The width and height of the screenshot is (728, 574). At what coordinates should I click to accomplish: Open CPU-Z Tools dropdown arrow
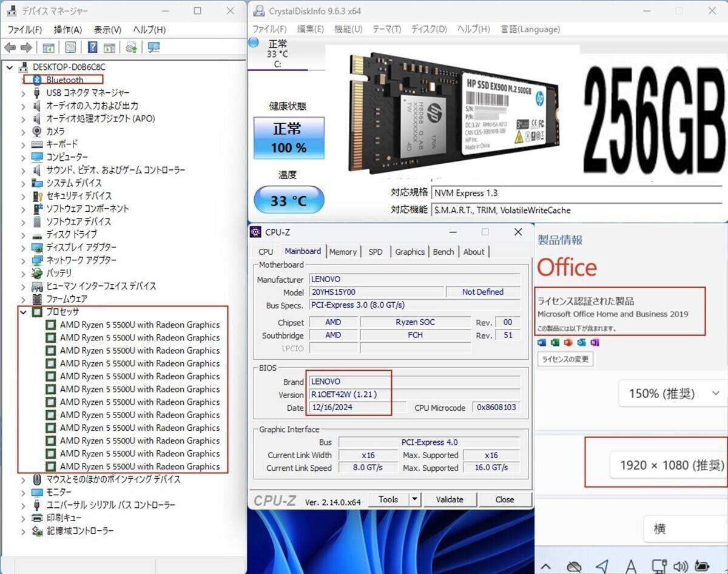pyautogui.click(x=415, y=499)
